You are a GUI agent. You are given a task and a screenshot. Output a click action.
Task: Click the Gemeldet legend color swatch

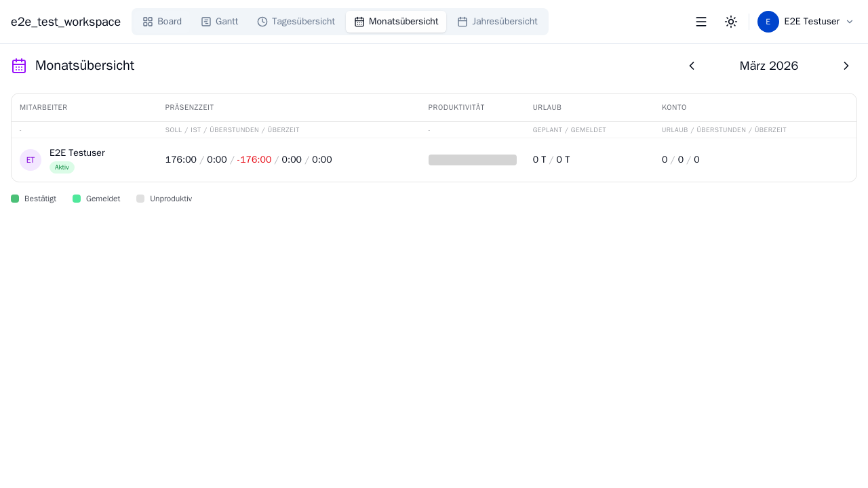coord(77,199)
